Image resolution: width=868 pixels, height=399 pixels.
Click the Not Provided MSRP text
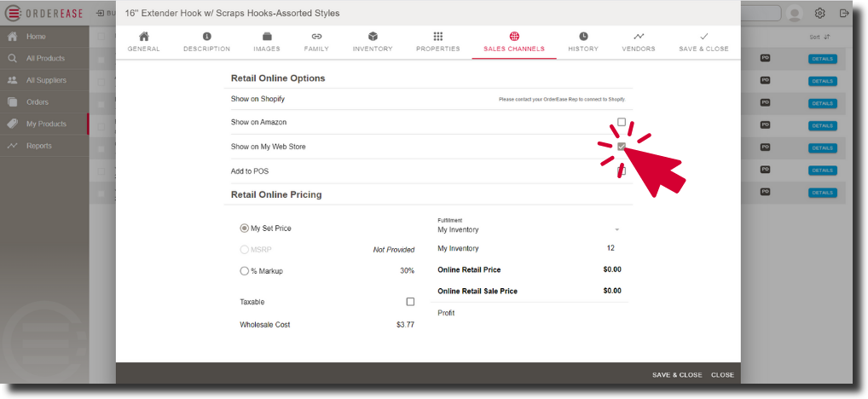394,250
